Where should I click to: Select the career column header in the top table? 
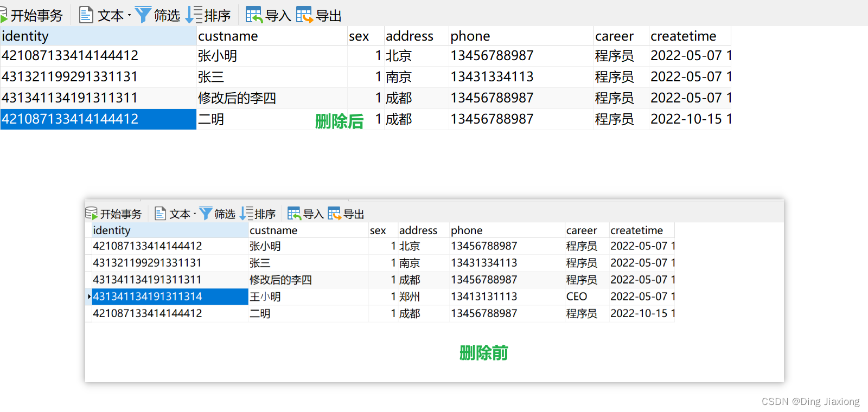(x=621, y=36)
